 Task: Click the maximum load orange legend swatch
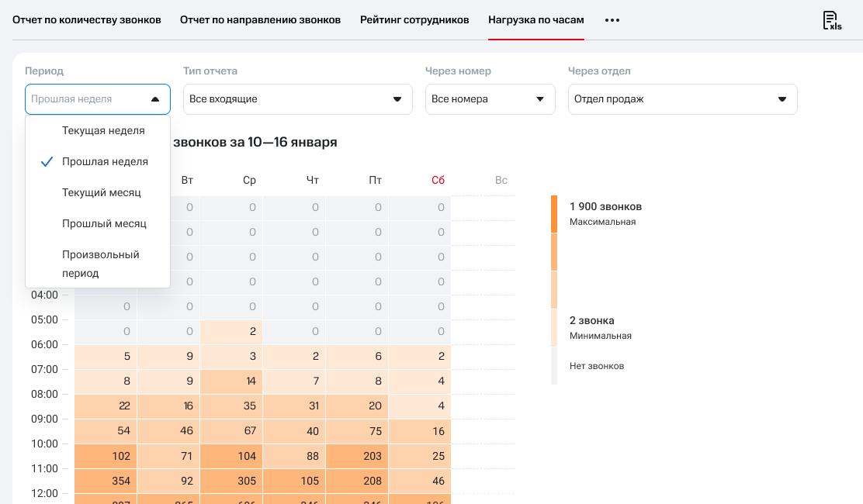pos(554,214)
